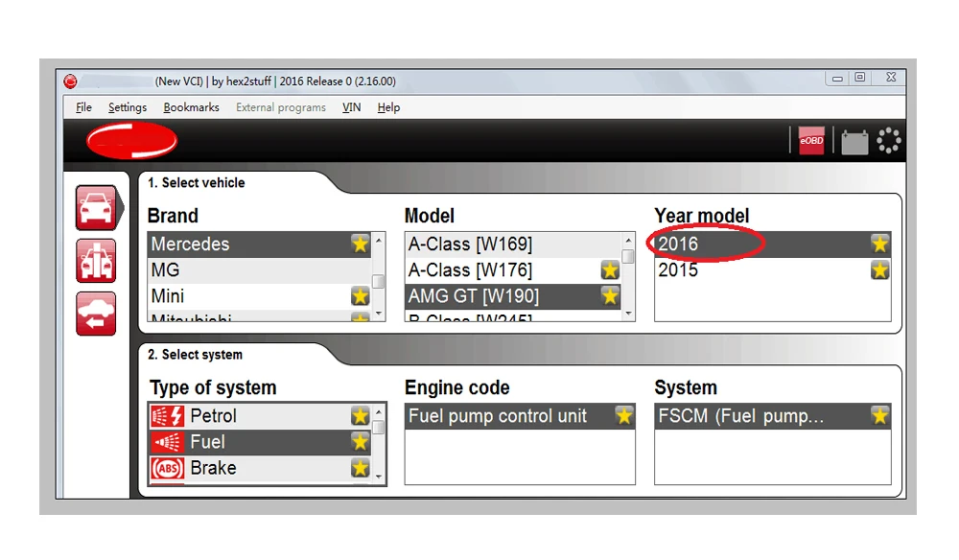The width and height of the screenshot is (959, 560).
Task: Select A-Class [W169] model
Action: click(x=513, y=244)
